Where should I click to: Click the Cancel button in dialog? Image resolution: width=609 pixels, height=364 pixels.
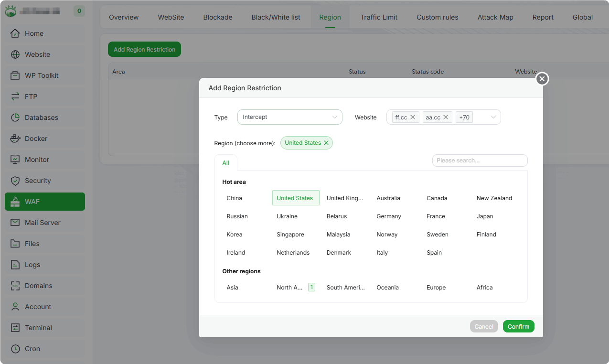(x=484, y=326)
